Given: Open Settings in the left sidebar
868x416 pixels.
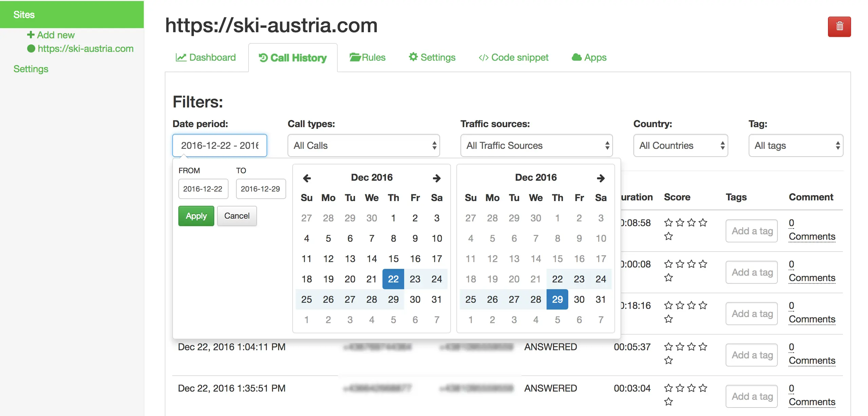Looking at the screenshot, I should [31, 69].
